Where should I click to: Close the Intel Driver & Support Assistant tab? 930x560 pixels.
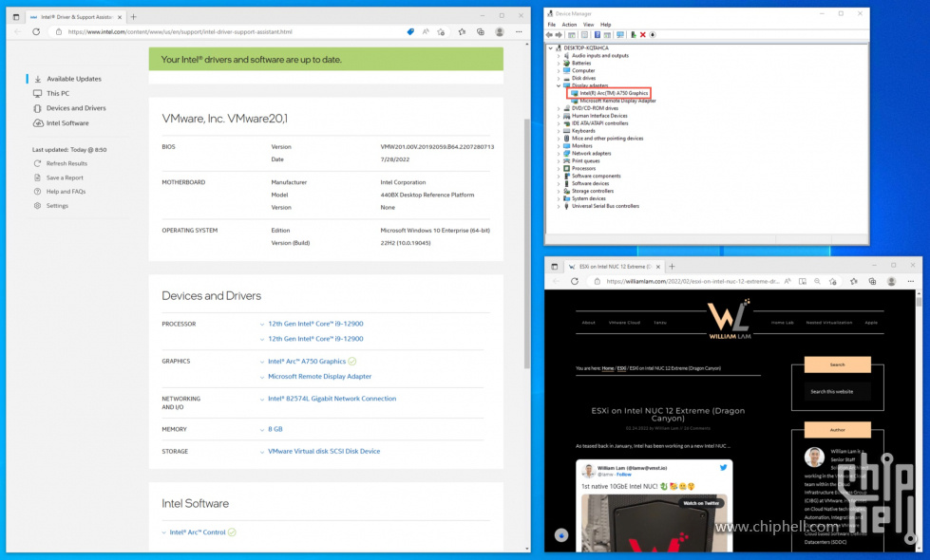pos(119,17)
